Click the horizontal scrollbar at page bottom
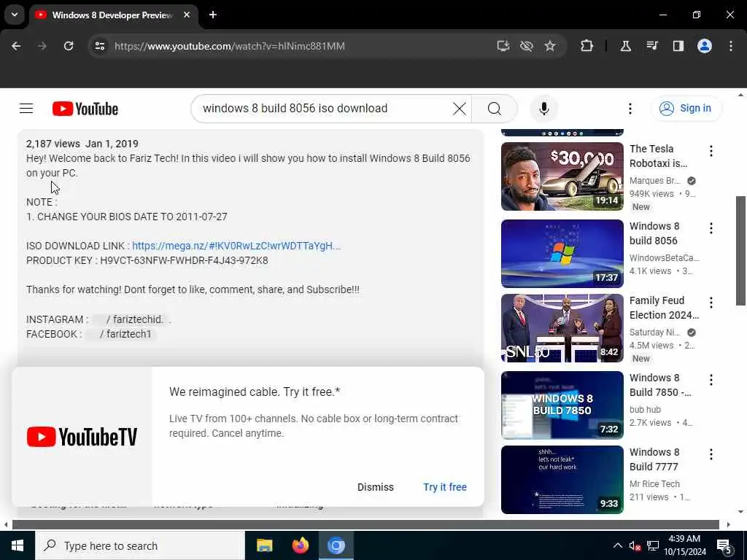747x560 pixels. (365, 525)
